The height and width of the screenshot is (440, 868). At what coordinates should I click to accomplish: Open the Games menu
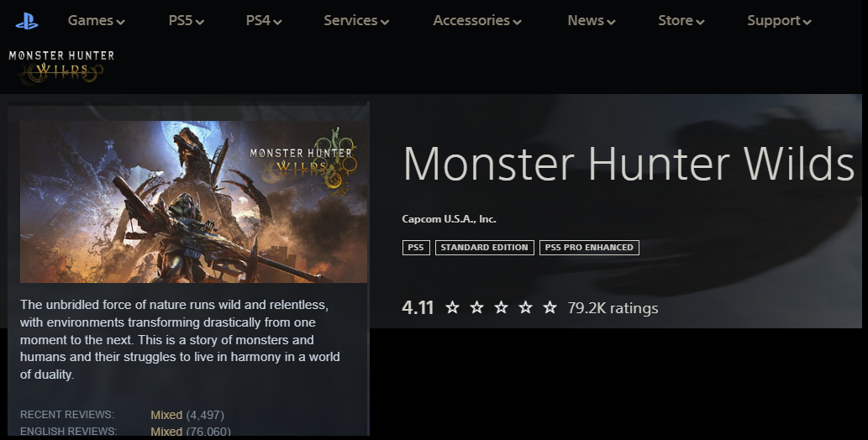pos(97,20)
